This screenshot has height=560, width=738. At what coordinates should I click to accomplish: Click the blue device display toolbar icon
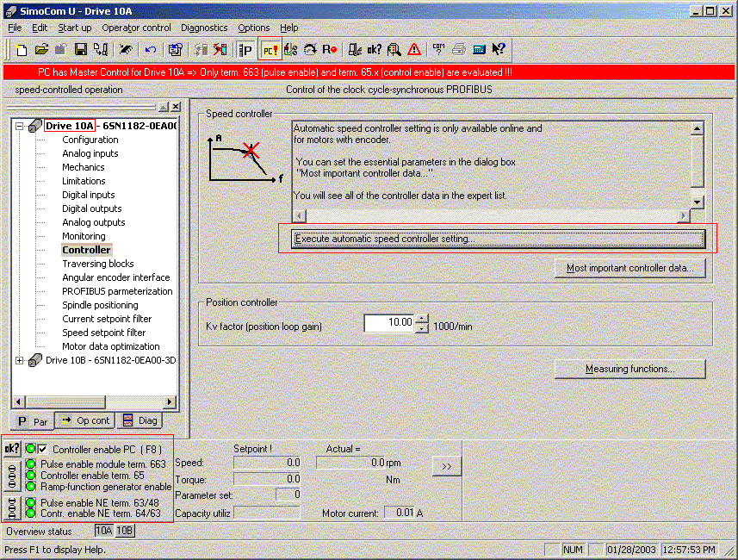(479, 49)
